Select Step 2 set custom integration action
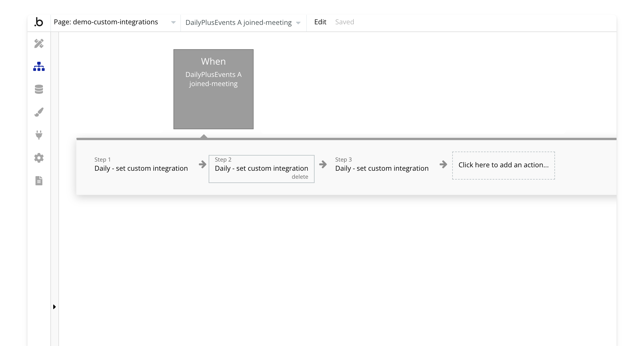 tap(262, 169)
